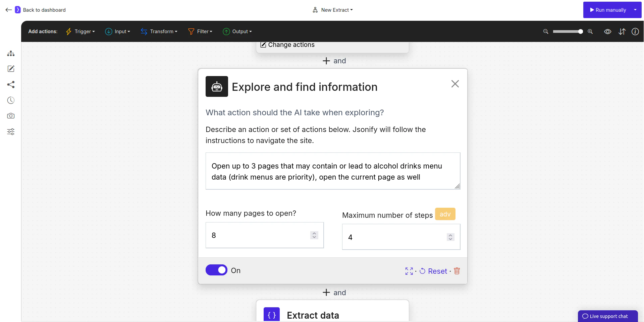Screen dimensions: 644x322
Task: Open the settings sliders sidebar icon
Action: pyautogui.click(x=11, y=132)
